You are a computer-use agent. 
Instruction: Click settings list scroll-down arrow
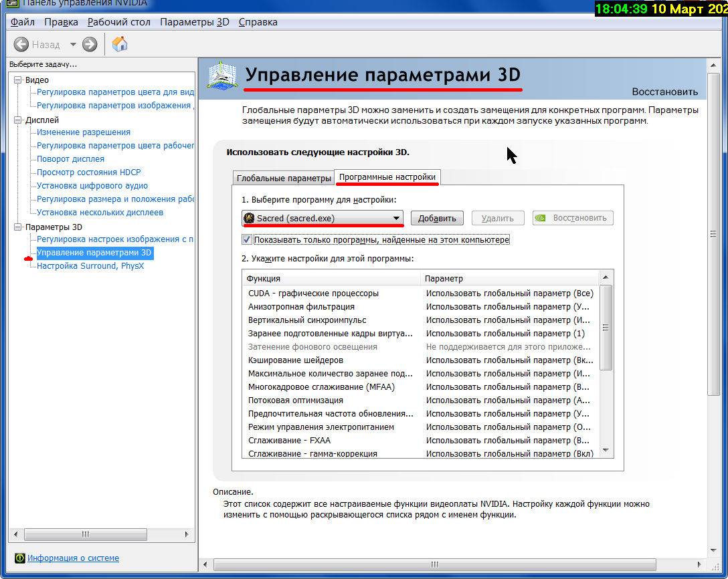tap(606, 450)
